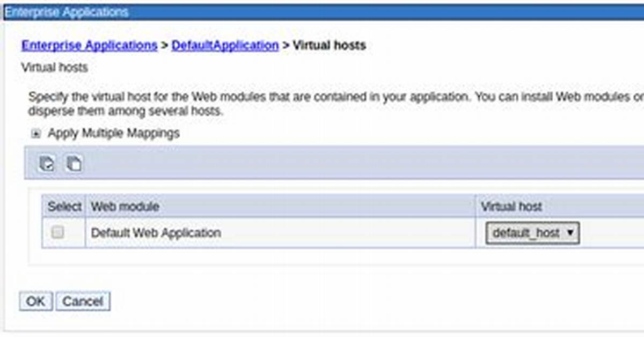The image size is (644, 337).
Task: Click the Deselect All icon in toolbar
Action: click(x=74, y=164)
